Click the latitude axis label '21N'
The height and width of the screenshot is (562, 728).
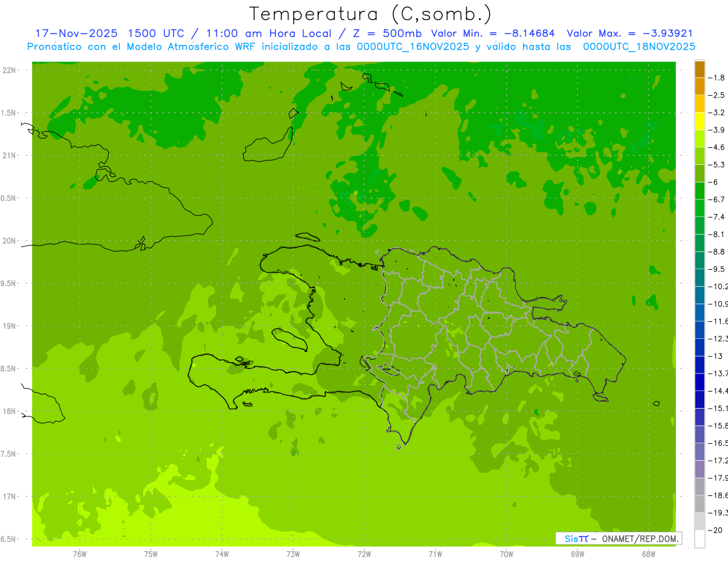(8, 155)
